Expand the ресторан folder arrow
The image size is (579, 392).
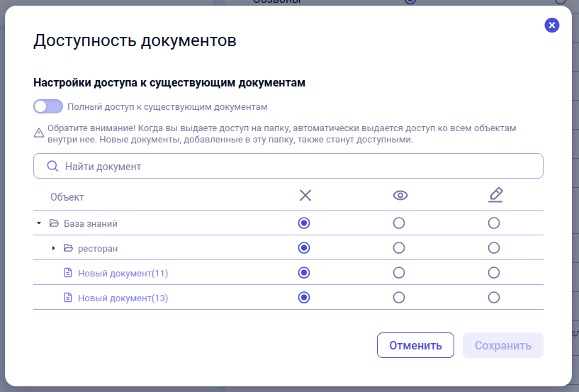pyautogui.click(x=53, y=248)
